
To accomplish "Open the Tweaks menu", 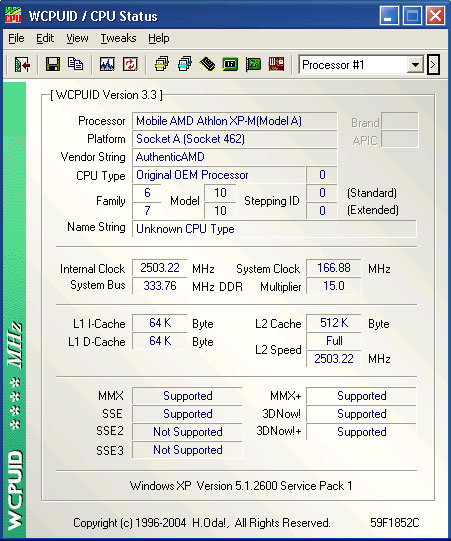I will (x=118, y=38).
